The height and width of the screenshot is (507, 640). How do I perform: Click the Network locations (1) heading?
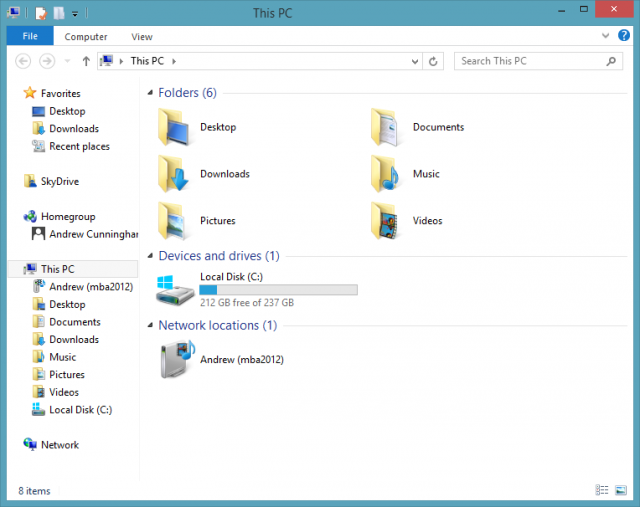click(218, 325)
